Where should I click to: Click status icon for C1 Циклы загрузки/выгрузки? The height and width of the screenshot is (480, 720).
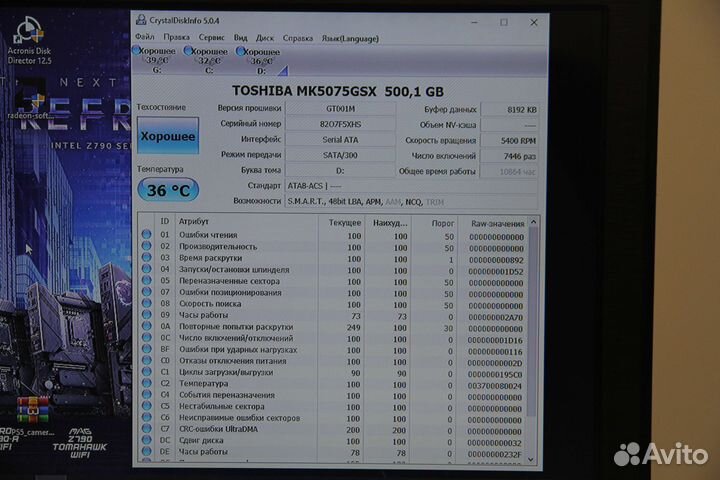146,372
